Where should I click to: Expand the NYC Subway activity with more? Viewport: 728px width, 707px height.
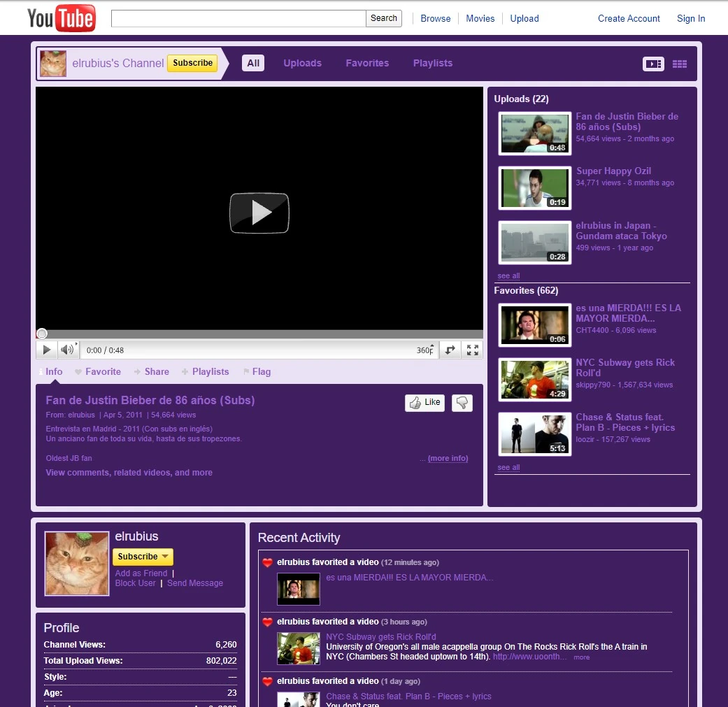coord(581,657)
